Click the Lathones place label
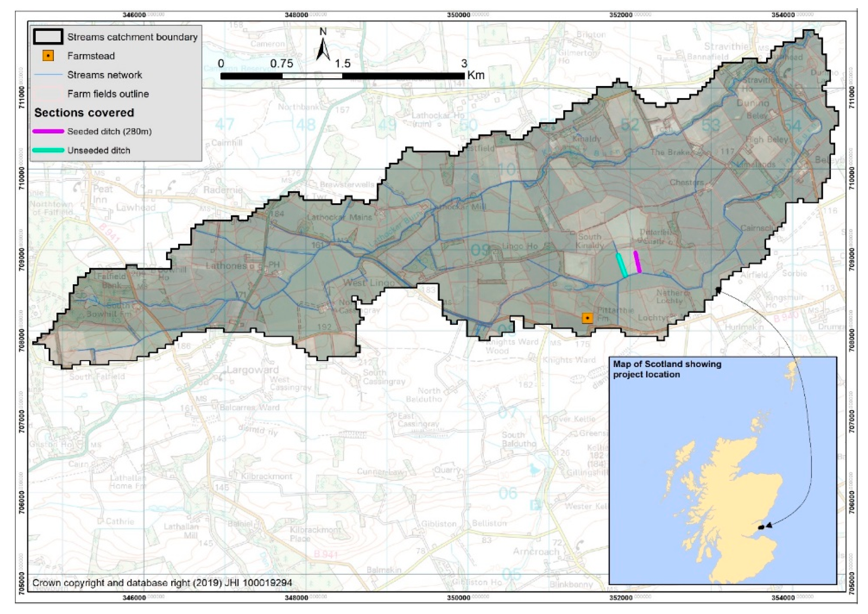Screen dimensions: 868x614 coord(226,266)
